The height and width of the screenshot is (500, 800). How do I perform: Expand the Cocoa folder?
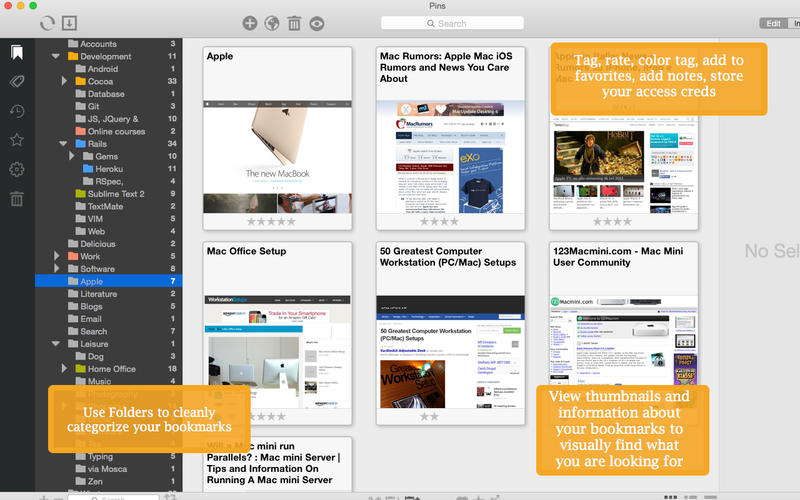(x=65, y=81)
